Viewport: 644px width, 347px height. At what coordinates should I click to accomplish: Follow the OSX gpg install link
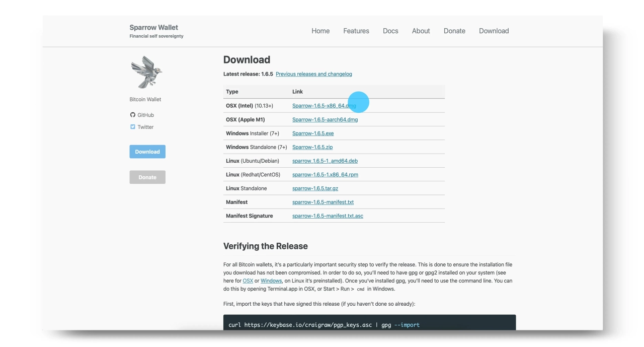point(248,281)
